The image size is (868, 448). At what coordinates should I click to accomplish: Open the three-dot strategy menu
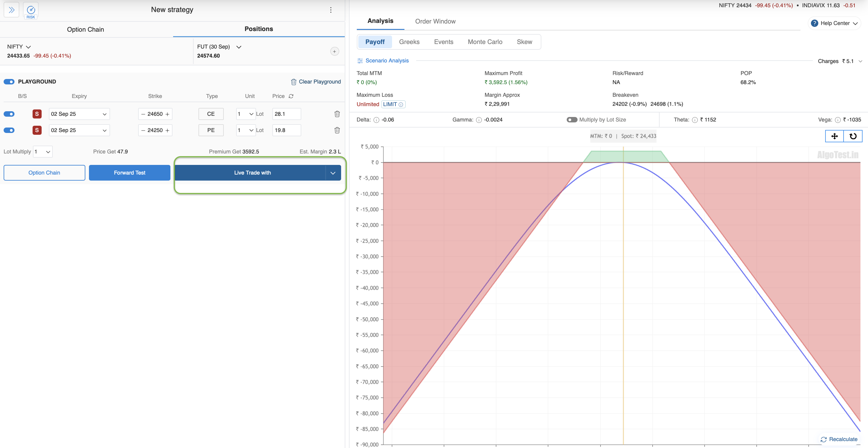(x=331, y=10)
